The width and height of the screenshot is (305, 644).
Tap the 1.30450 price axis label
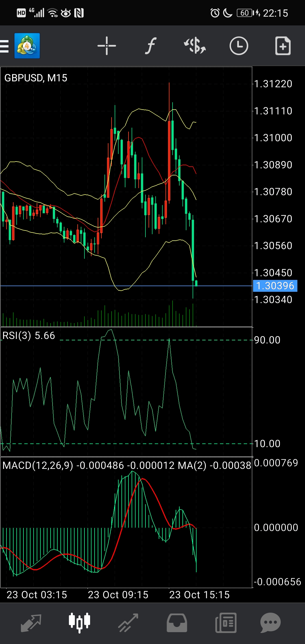point(273,273)
